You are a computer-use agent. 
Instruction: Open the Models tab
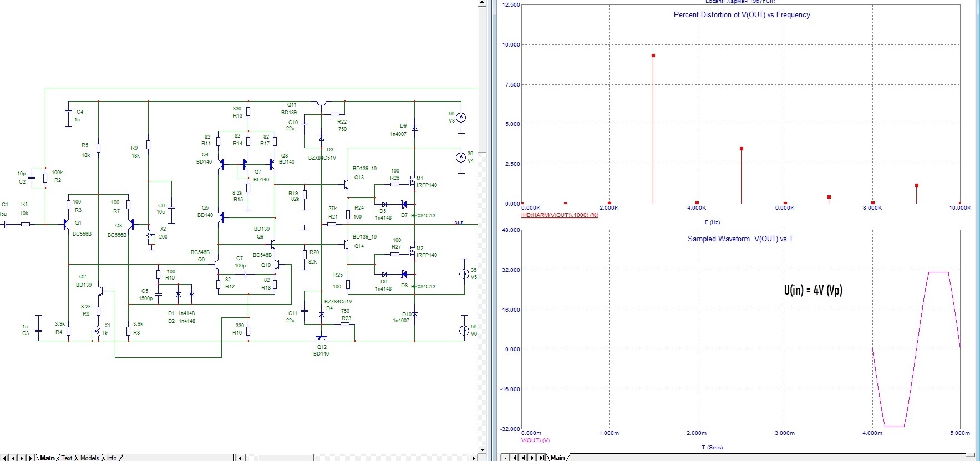(89, 458)
